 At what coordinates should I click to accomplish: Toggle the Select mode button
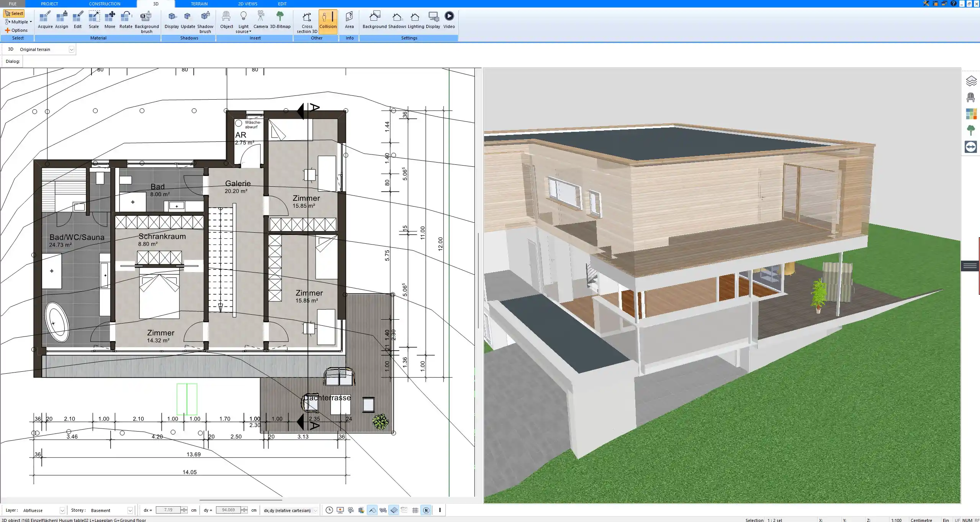15,13
